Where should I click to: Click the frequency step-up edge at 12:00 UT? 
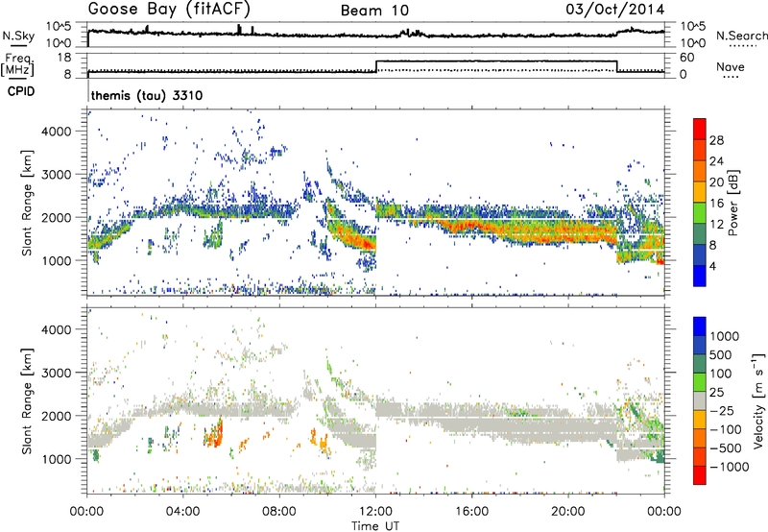point(376,66)
